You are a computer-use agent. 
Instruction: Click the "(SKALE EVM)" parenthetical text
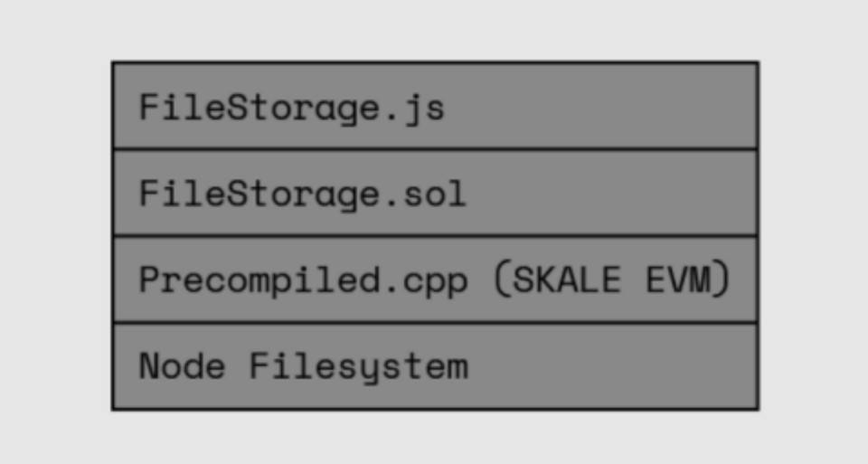[x=611, y=279]
